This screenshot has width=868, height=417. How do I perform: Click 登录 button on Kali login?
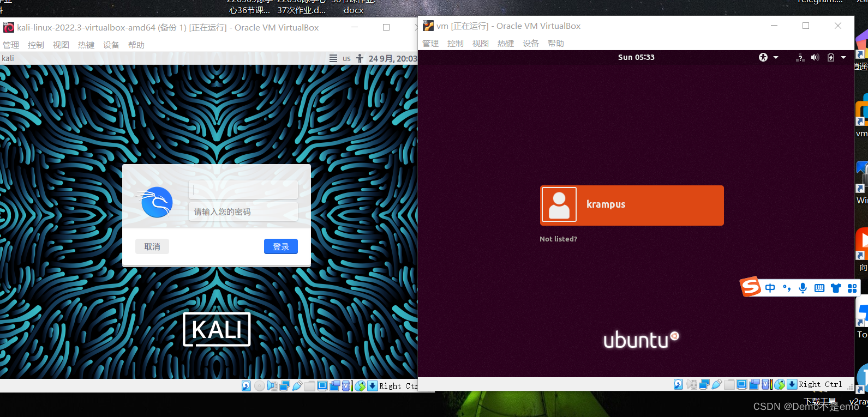[281, 246]
